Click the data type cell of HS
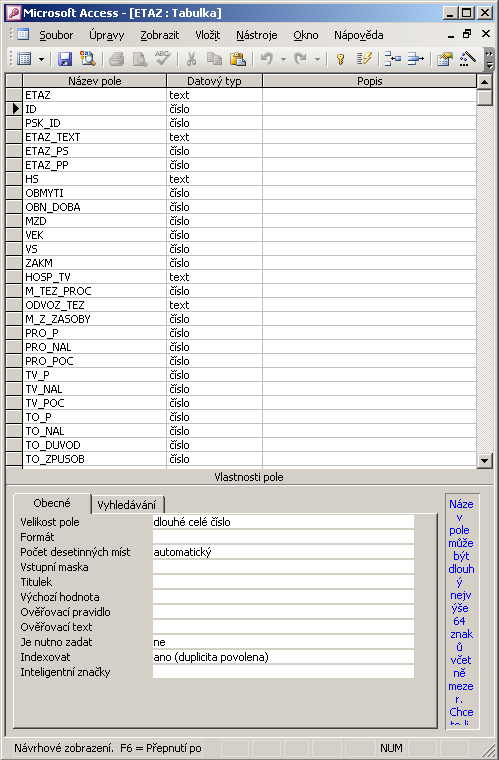The width and height of the screenshot is (499, 760). tap(215, 179)
